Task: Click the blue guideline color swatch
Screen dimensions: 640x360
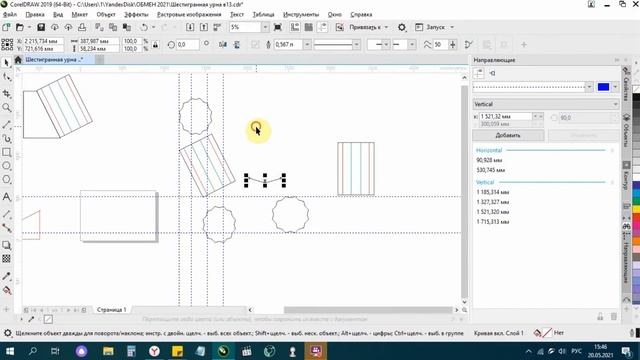Action: pyautogui.click(x=603, y=87)
